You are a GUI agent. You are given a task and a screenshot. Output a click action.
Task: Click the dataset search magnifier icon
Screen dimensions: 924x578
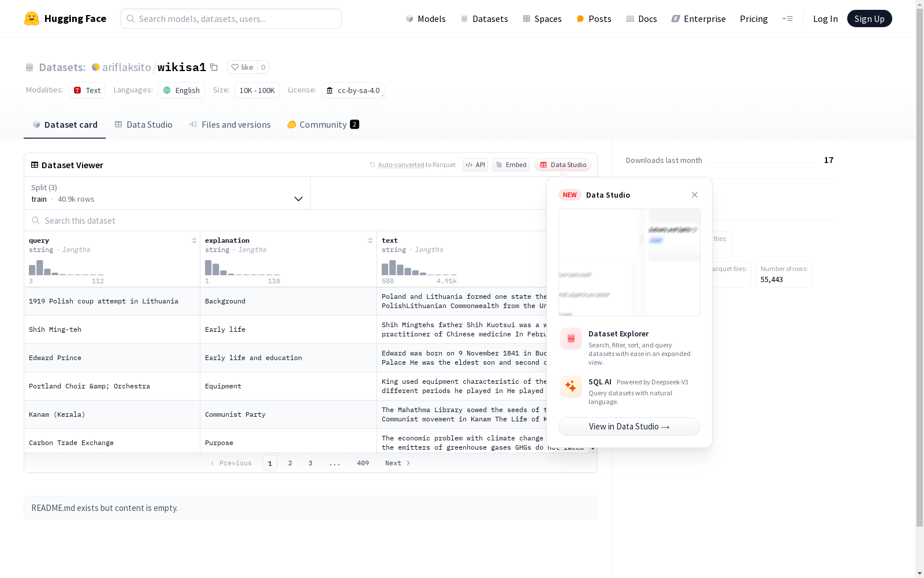tap(36, 220)
